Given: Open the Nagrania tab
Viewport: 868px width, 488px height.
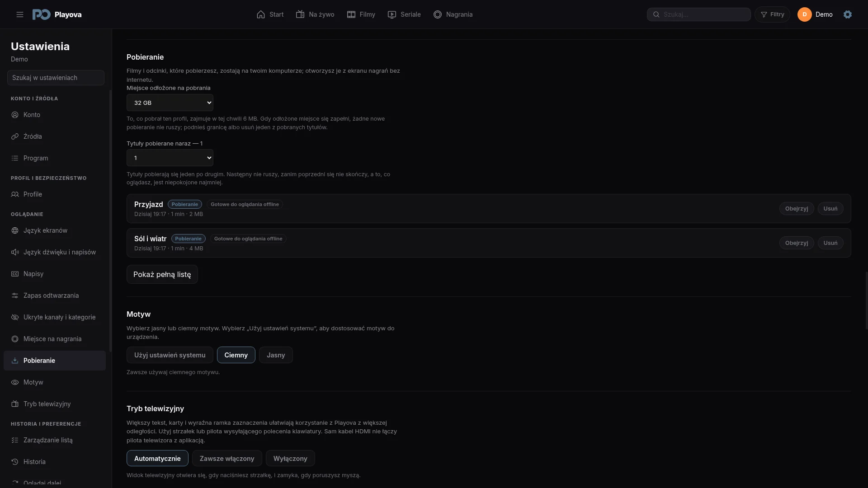Looking at the screenshot, I should click(453, 14).
